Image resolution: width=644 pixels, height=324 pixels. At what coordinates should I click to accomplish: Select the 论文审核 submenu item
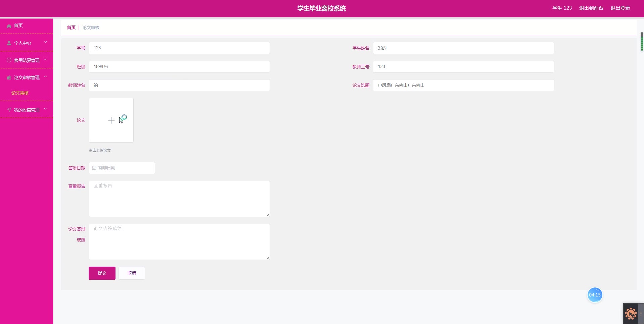point(20,93)
